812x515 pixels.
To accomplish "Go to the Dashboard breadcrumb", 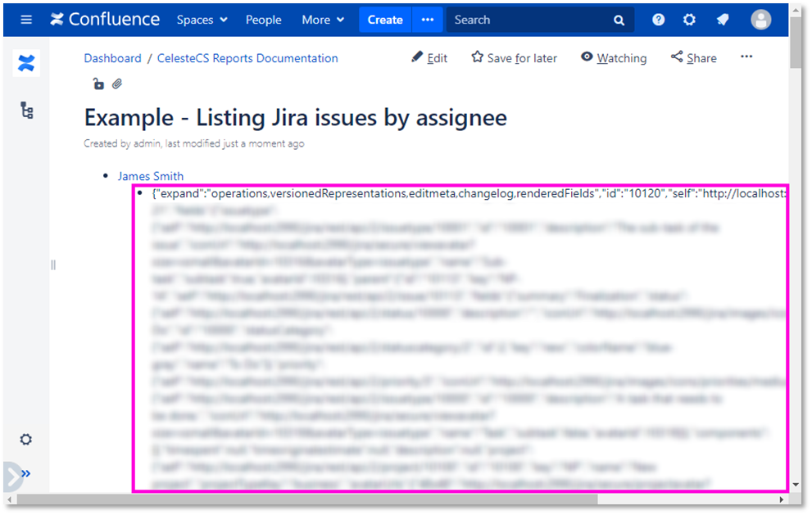I will (112, 58).
